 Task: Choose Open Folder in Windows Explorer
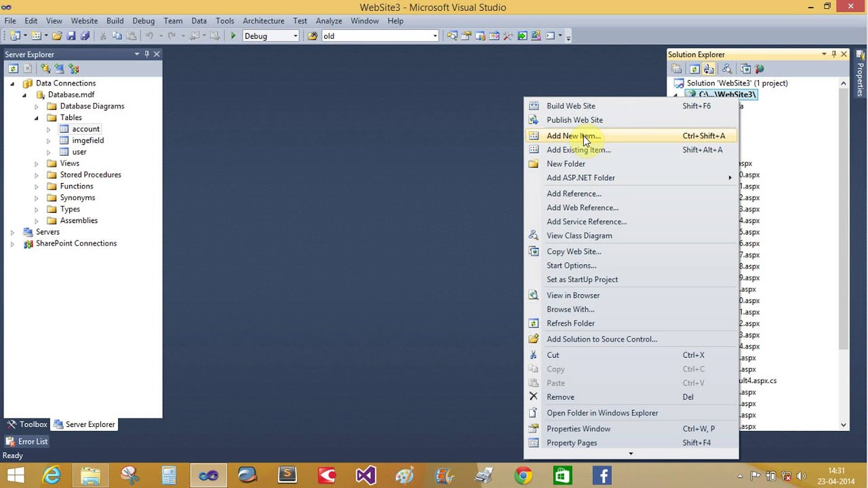[631, 413]
